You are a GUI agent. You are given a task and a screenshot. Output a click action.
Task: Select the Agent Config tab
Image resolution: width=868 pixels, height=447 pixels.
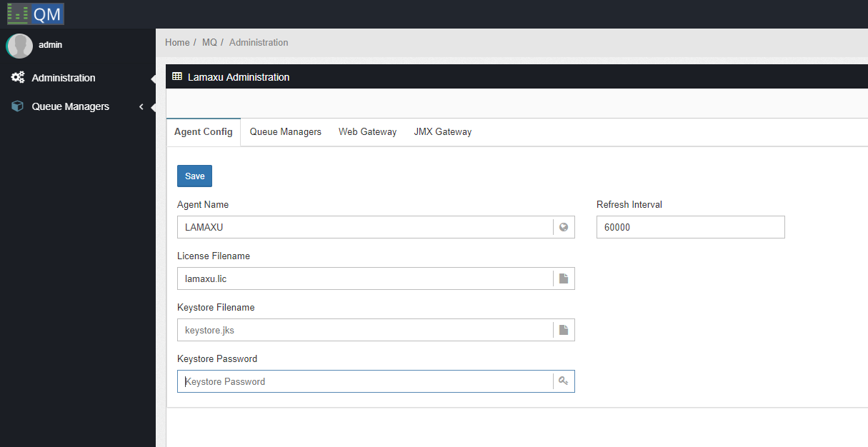click(204, 132)
